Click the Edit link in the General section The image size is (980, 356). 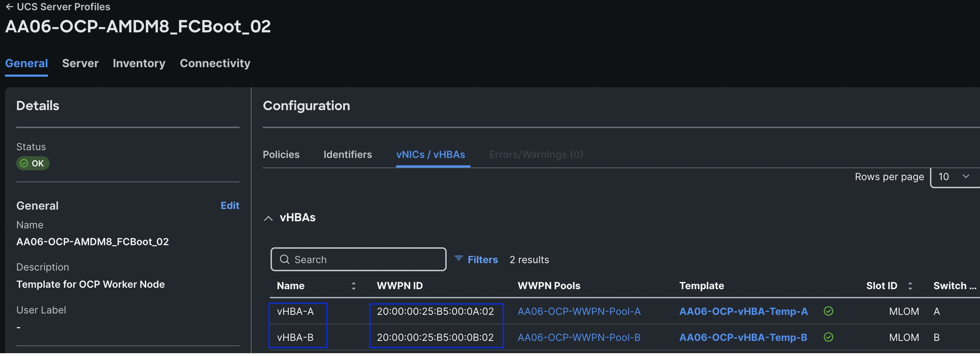[x=230, y=205]
